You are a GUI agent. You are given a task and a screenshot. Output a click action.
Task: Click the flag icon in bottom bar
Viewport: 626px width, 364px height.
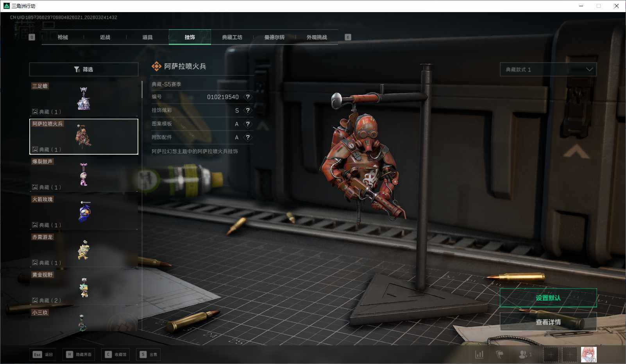(x=499, y=354)
